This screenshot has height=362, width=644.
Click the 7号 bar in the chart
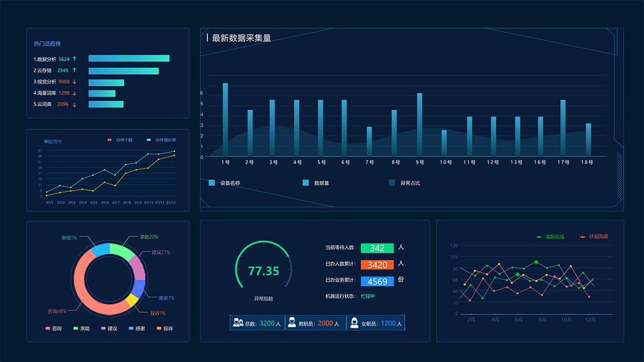click(x=369, y=142)
